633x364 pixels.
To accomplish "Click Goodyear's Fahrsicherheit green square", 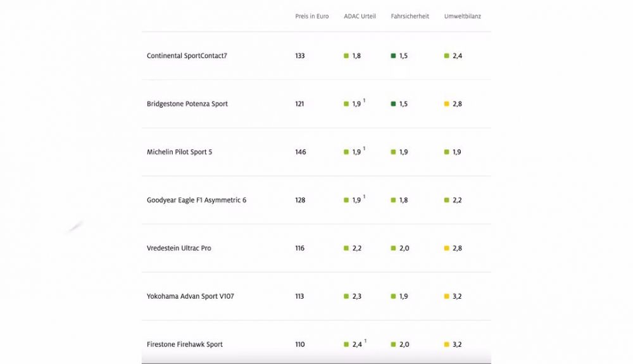I will tap(393, 200).
